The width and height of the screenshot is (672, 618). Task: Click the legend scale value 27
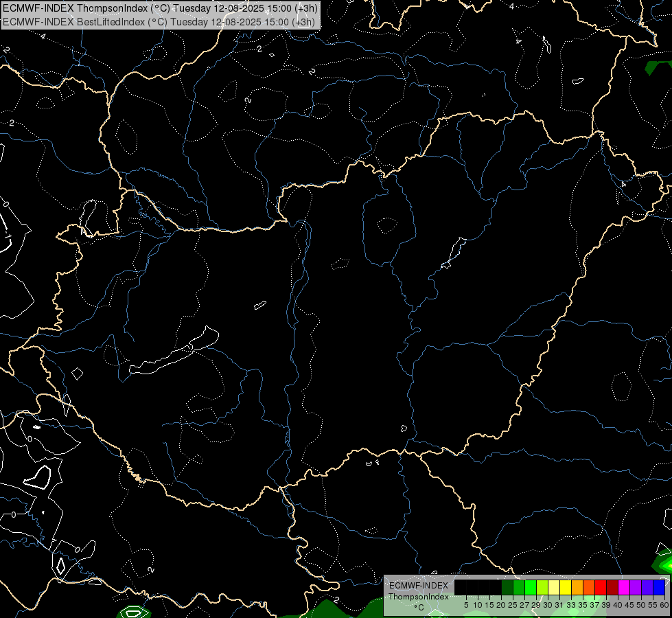[524, 605]
